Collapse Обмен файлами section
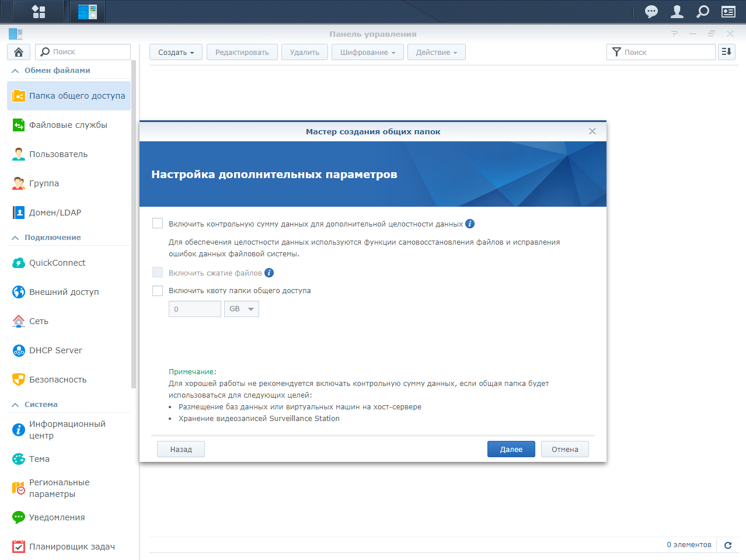This screenshot has height=560, width=746. pos(15,71)
